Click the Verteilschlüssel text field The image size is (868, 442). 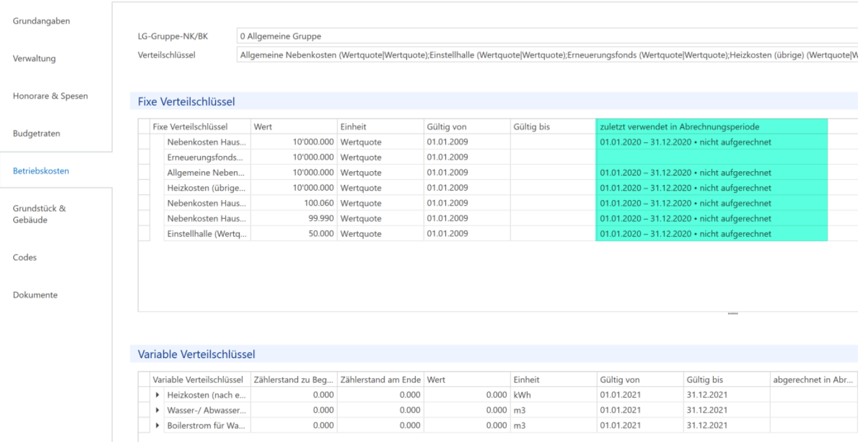coord(547,55)
